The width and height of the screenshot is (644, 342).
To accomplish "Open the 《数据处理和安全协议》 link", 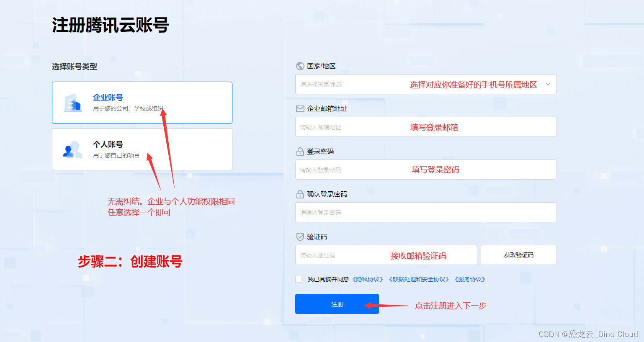I will pos(419,279).
